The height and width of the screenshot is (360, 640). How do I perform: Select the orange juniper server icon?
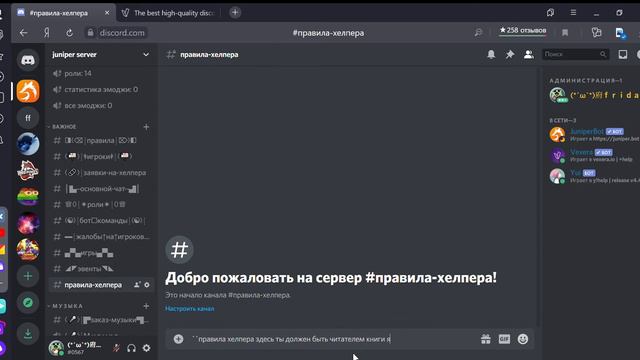coord(28,91)
